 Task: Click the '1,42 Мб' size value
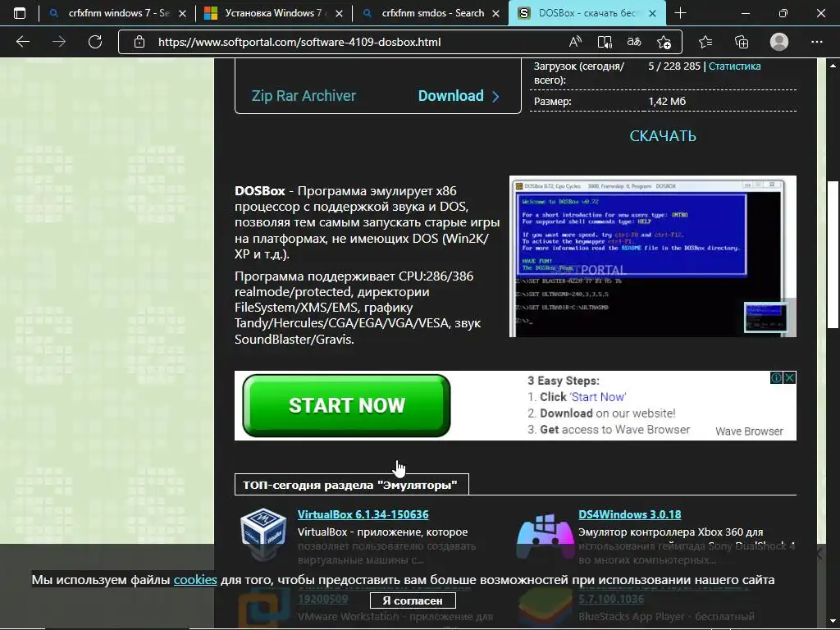667,101
